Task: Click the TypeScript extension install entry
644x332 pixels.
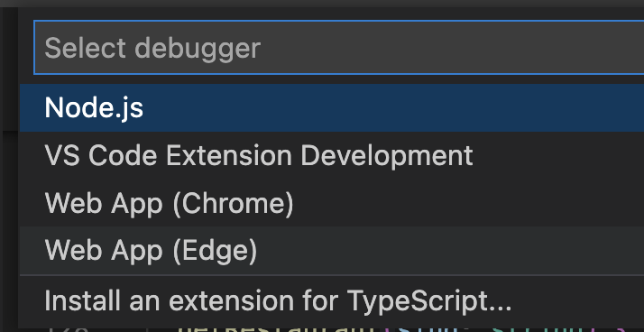Action: 332,300
